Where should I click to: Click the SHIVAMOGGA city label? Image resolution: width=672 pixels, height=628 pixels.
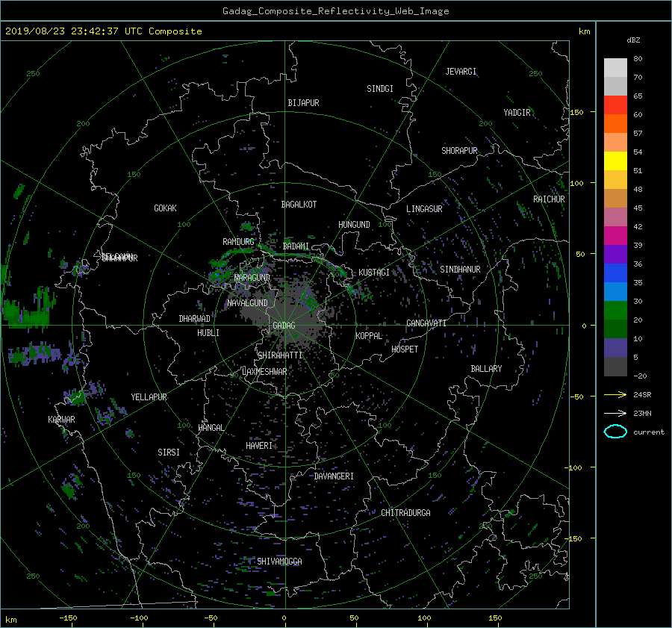pos(279,562)
